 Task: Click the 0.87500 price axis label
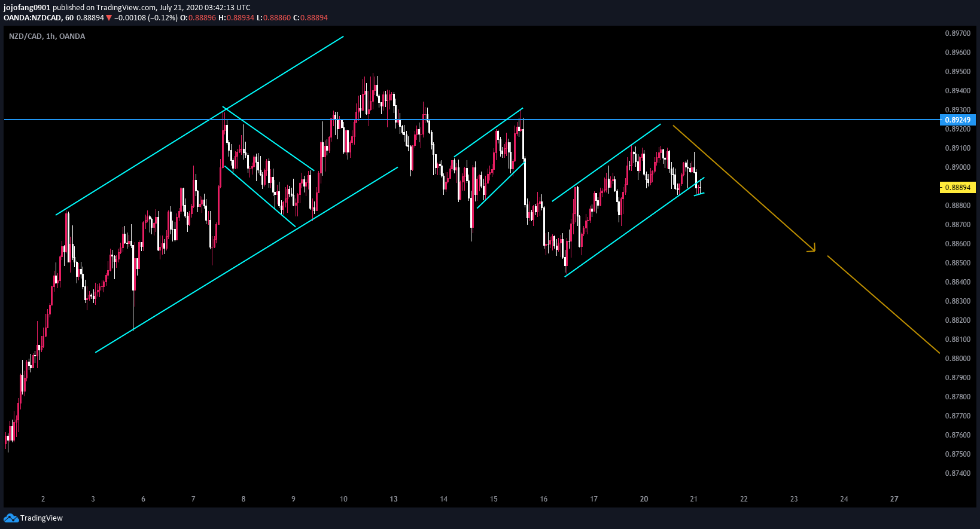(957, 454)
